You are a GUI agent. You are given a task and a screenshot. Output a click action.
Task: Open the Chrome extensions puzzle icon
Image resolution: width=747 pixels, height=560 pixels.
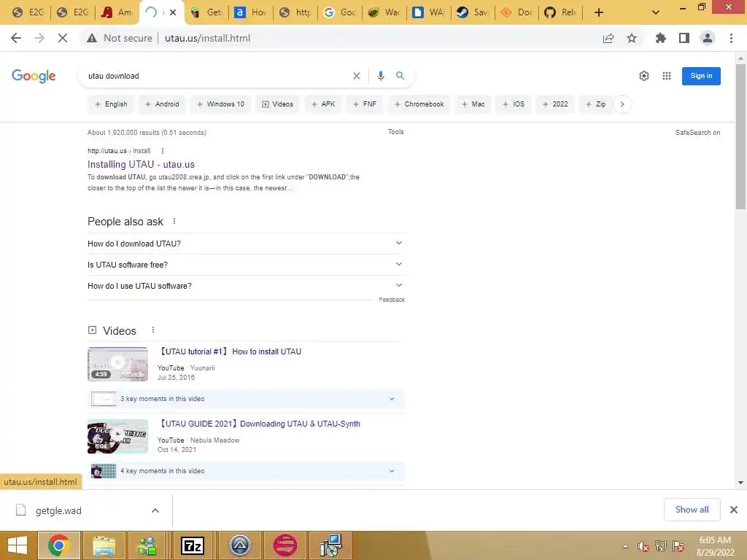pos(661,38)
